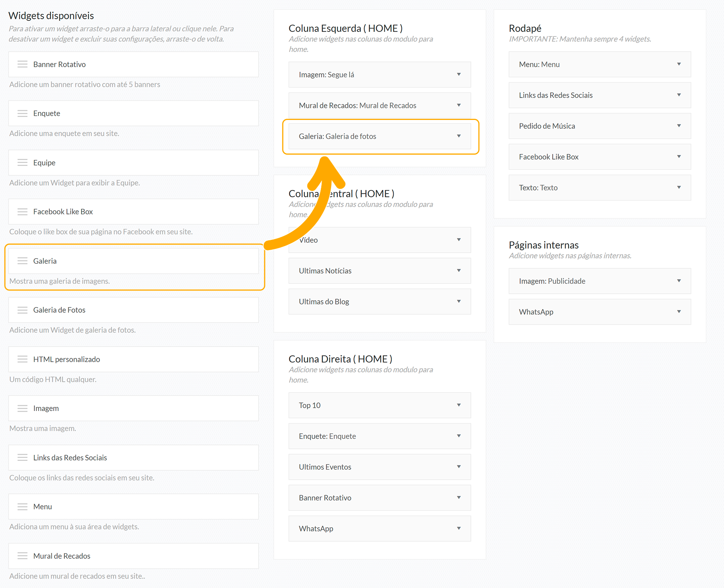Click the handle icon beside HTML personalizado
Image resolution: width=724 pixels, height=588 pixels.
[22, 359]
